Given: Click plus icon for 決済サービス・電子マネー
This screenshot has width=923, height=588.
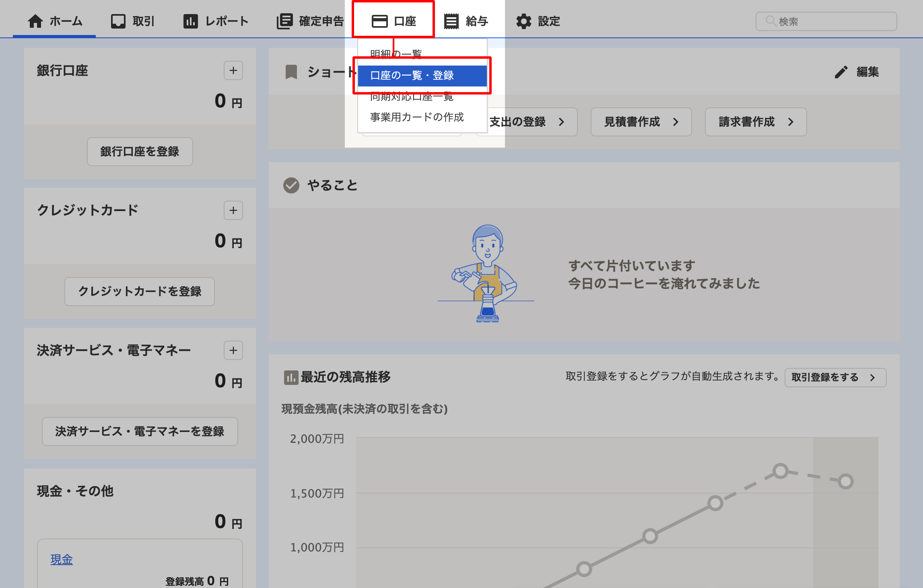Looking at the screenshot, I should point(233,350).
